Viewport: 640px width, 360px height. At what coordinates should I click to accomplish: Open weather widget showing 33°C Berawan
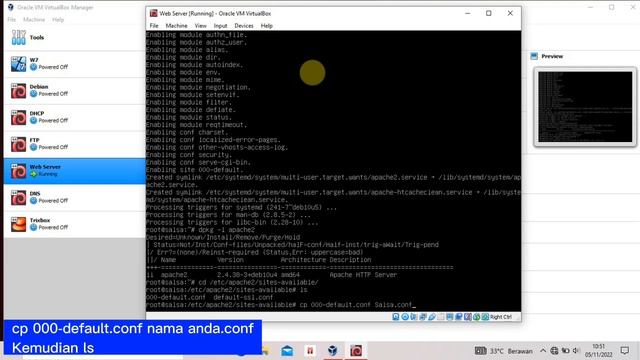point(504,351)
